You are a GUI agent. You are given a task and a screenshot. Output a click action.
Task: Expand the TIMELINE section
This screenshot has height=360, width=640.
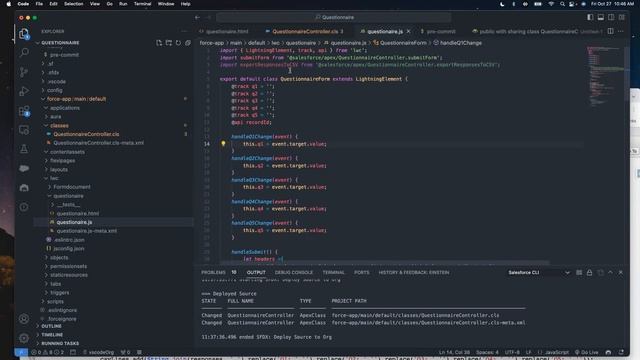52,335
